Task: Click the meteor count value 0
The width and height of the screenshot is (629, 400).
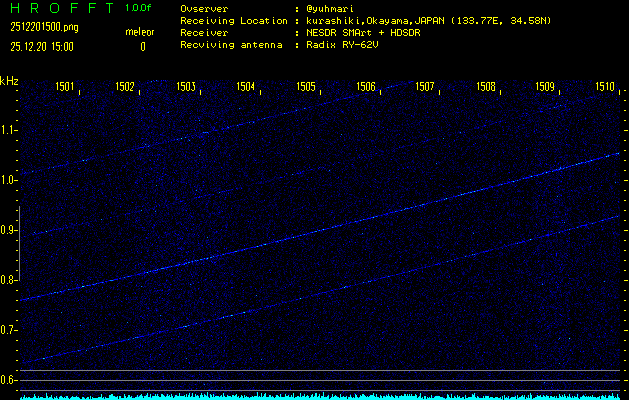Action: coord(143,46)
